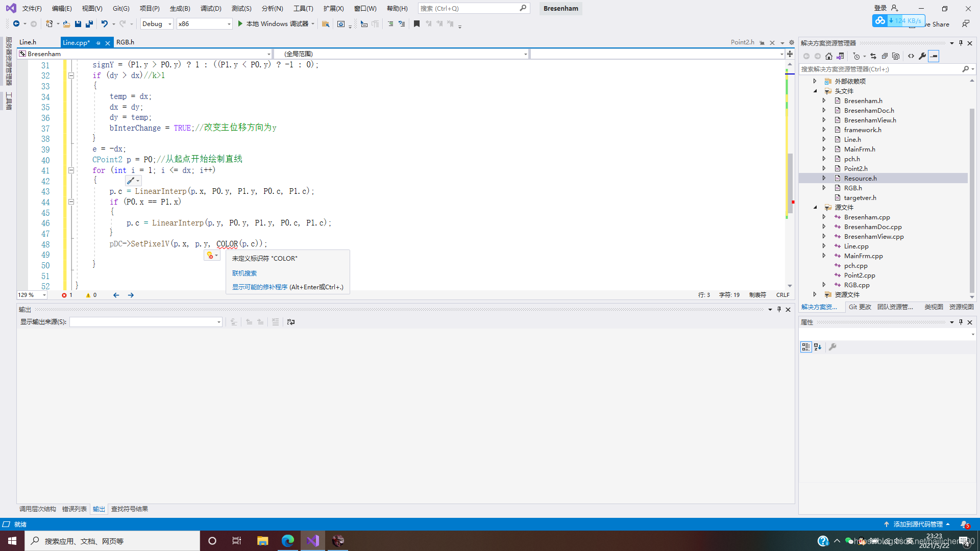Toggle preview selected items button
980x551 pixels.
[934, 56]
